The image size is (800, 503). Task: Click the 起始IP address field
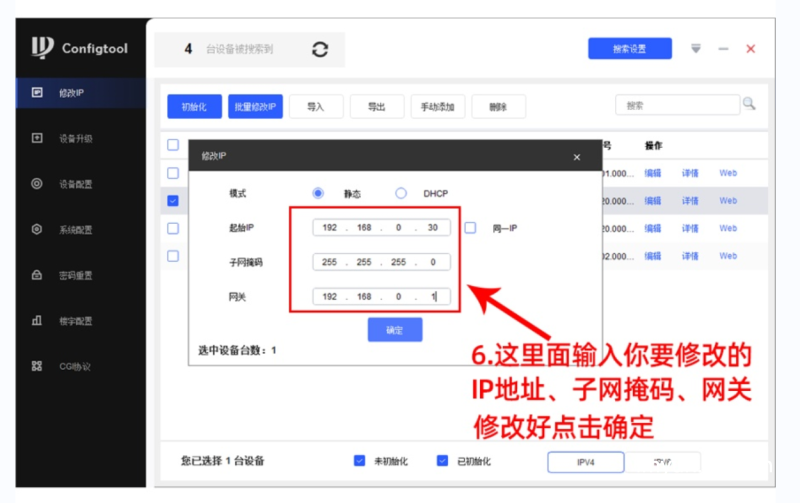click(382, 228)
